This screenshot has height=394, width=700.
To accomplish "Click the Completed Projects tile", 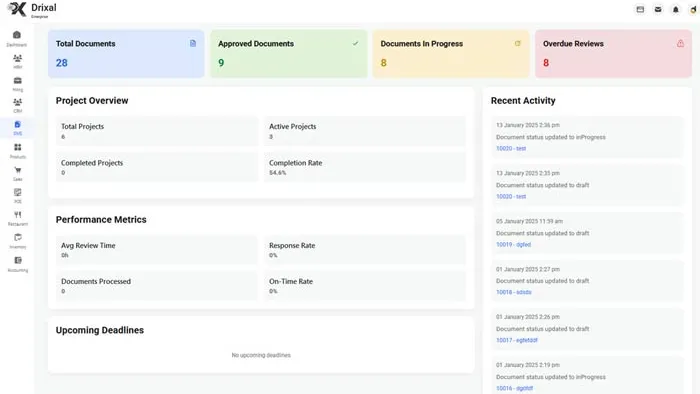I will pyautogui.click(x=157, y=167).
